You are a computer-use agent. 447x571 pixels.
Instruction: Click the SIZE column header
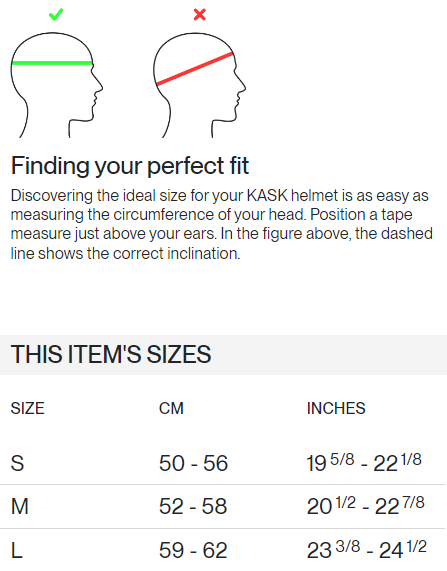pyautogui.click(x=28, y=408)
